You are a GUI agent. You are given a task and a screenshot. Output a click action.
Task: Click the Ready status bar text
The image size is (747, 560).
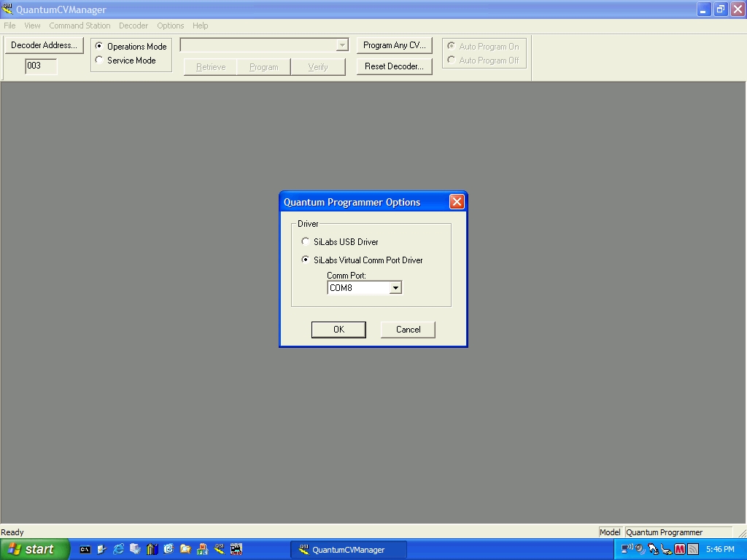click(x=12, y=532)
